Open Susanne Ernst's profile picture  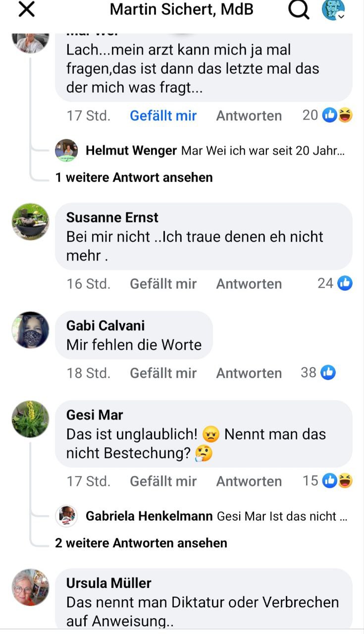[30, 221]
